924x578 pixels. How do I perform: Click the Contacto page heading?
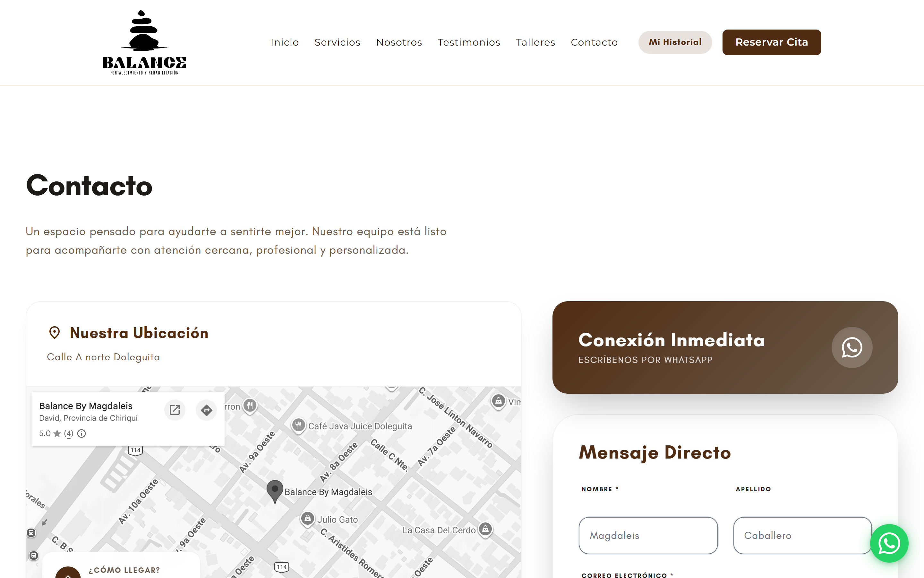(89, 185)
